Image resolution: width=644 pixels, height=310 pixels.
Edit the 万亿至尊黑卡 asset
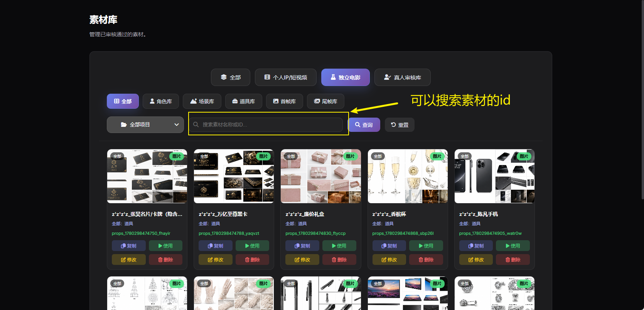(x=216, y=259)
